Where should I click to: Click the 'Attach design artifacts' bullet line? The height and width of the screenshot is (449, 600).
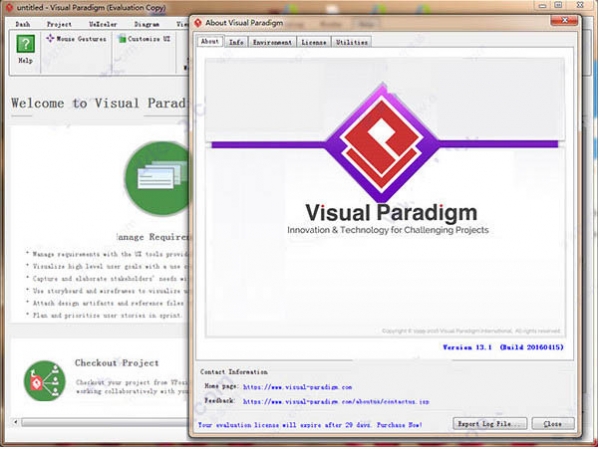tap(106, 303)
